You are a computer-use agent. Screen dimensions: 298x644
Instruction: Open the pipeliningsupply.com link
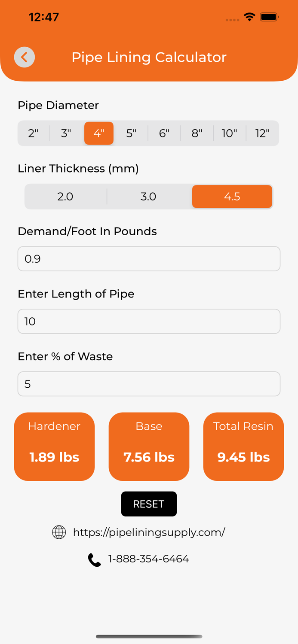tap(149, 532)
